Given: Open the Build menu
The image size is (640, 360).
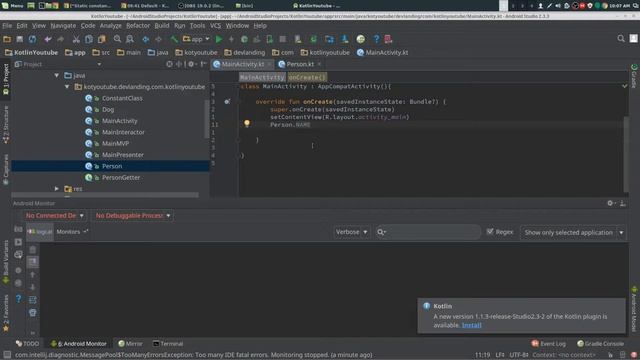Looking at the screenshot, I should point(162,26).
